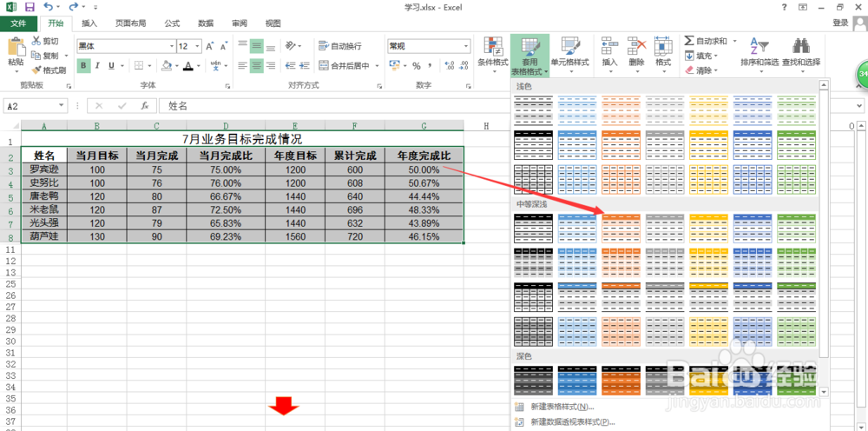Screen dimensions: 868x431
Task: Open Format as Table (套用表格格式) dropdown
Action: pos(530,56)
